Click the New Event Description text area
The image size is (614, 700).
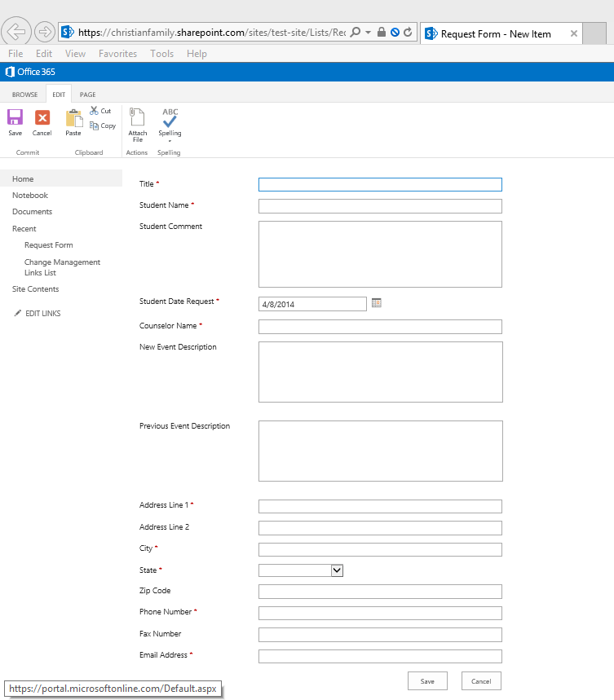381,372
